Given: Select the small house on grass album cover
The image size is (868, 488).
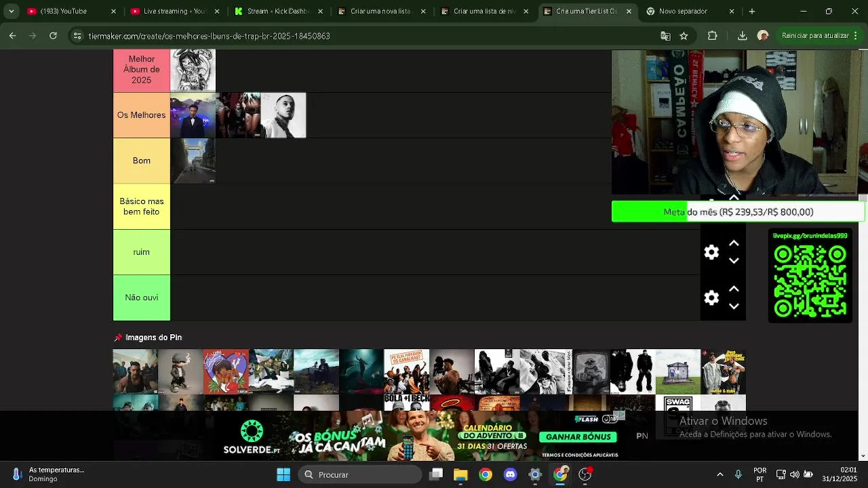Looking at the screenshot, I should [x=678, y=371].
